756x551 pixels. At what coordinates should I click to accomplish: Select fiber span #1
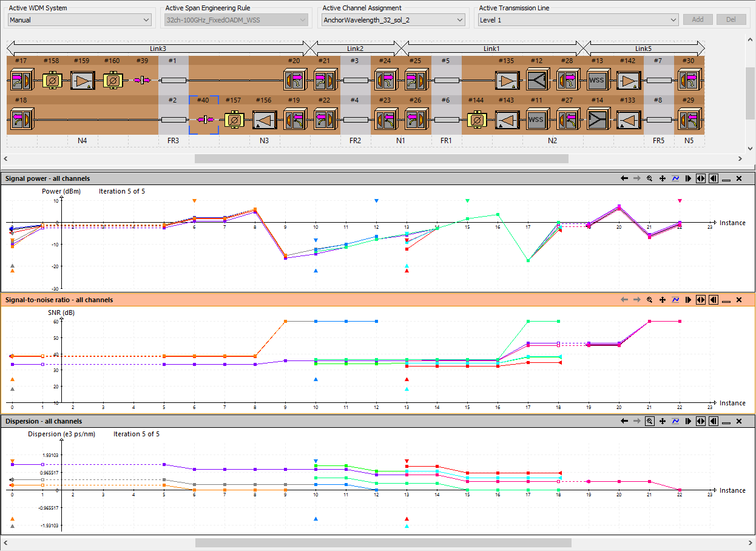click(x=173, y=80)
